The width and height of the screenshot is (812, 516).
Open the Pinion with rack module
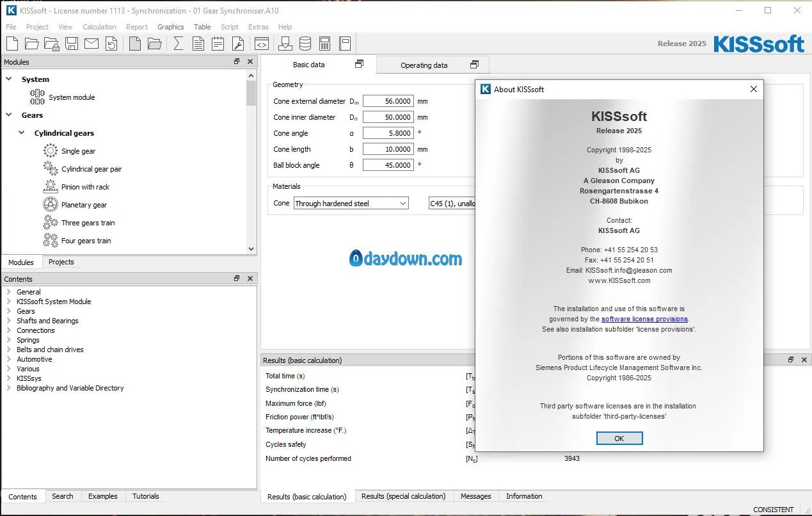(x=85, y=187)
